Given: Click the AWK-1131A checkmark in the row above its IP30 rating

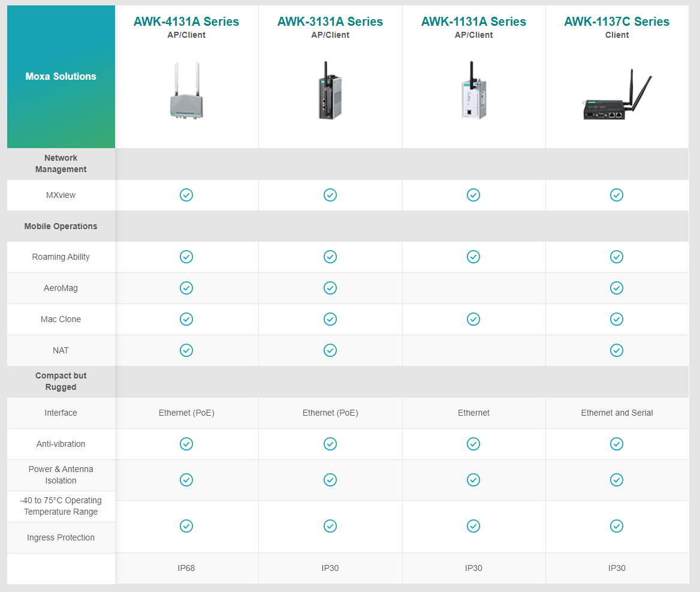Looking at the screenshot, I should [x=473, y=526].
